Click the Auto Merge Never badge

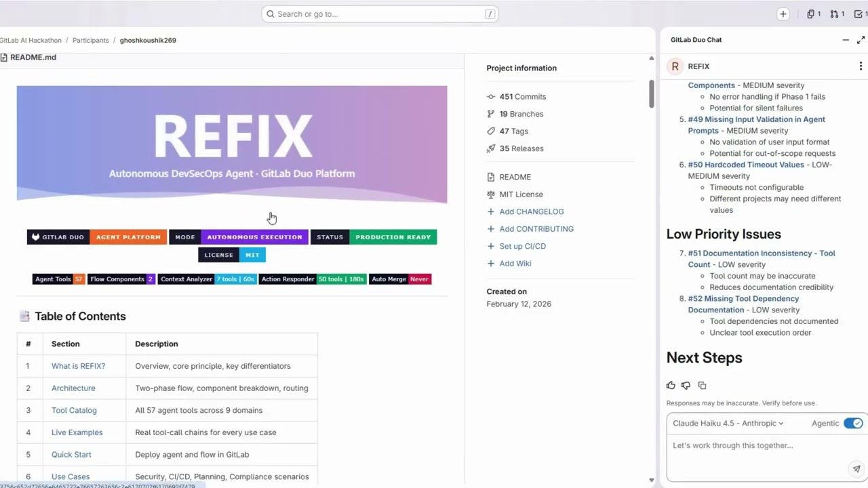click(400, 279)
